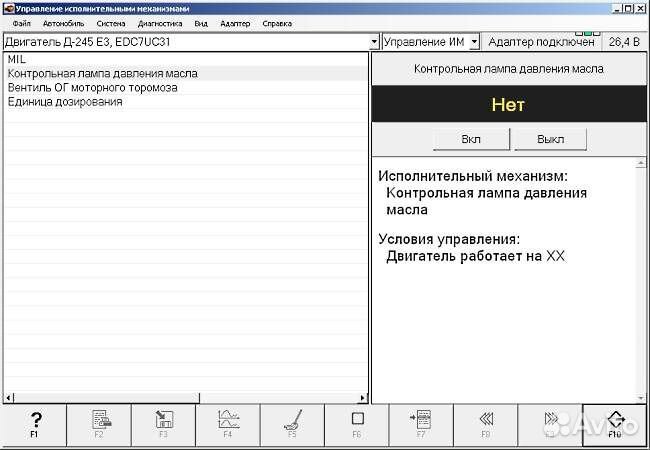Click the F9 rewind arrows icon

coord(486,422)
